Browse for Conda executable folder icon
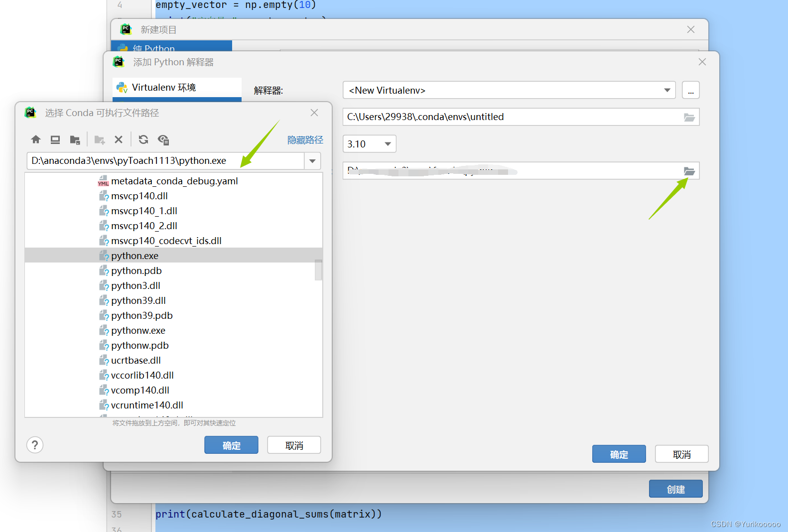This screenshot has height=532, width=788. [689, 171]
